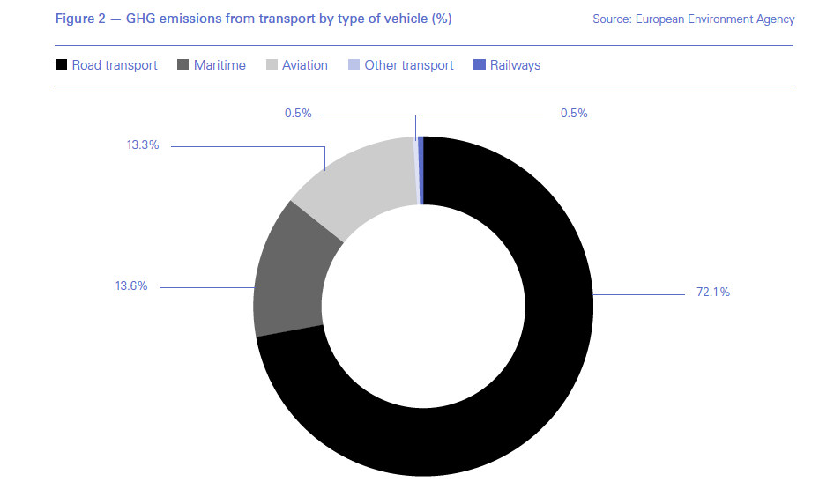This screenshot has width=834, height=504.
Task: Select the 13.6% data label
Action: coord(130,286)
